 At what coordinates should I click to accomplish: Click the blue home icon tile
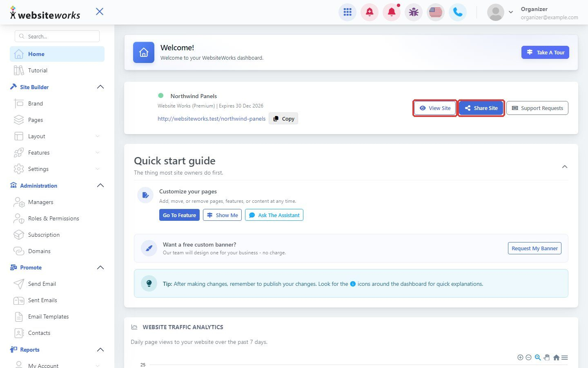pos(144,52)
